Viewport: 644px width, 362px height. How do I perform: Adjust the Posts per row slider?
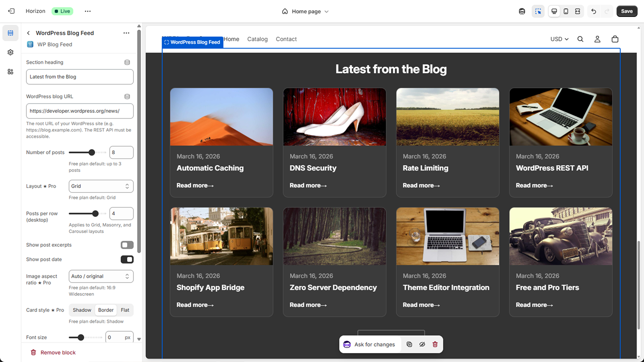pyautogui.click(x=95, y=214)
